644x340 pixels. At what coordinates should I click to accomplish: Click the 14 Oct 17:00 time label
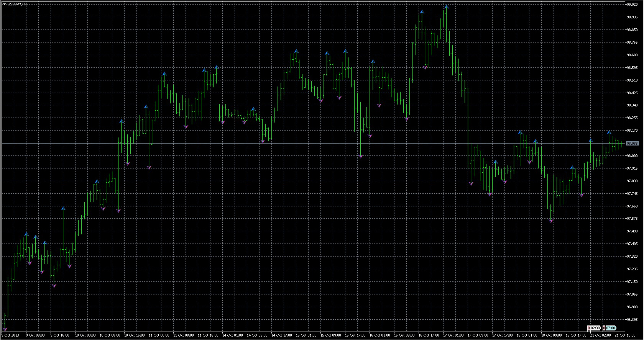(281, 335)
